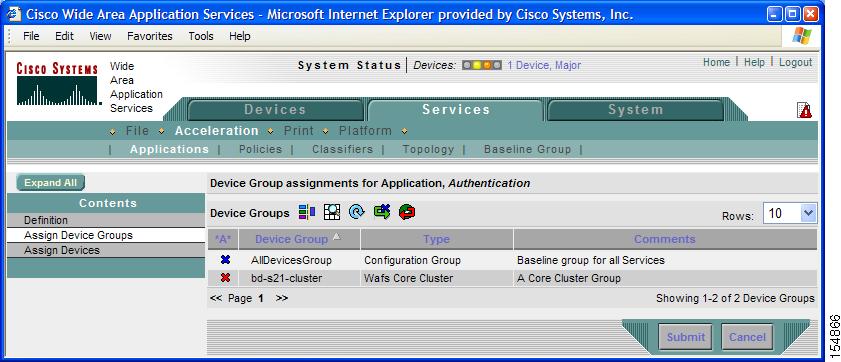Open the browser Help menu

pos(240,36)
